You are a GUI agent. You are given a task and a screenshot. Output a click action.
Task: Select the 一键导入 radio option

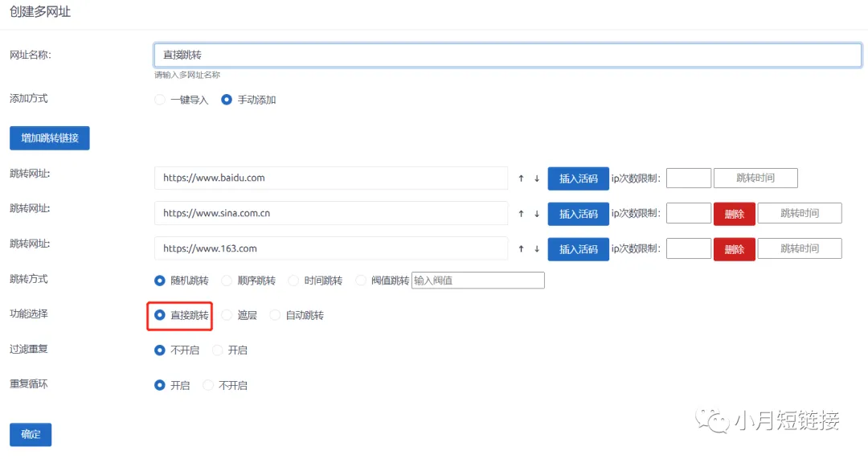click(160, 100)
